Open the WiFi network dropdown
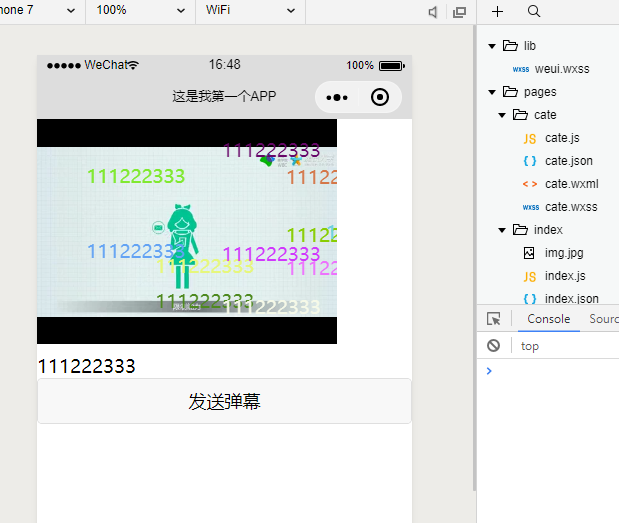 [250, 10]
